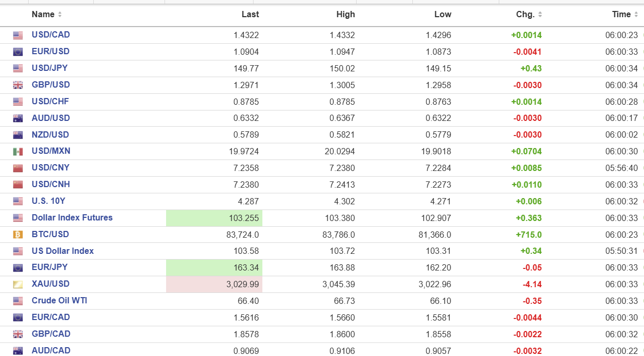
Task: Click the Australia flag icon beside AUD/CAD
Action: (18, 351)
